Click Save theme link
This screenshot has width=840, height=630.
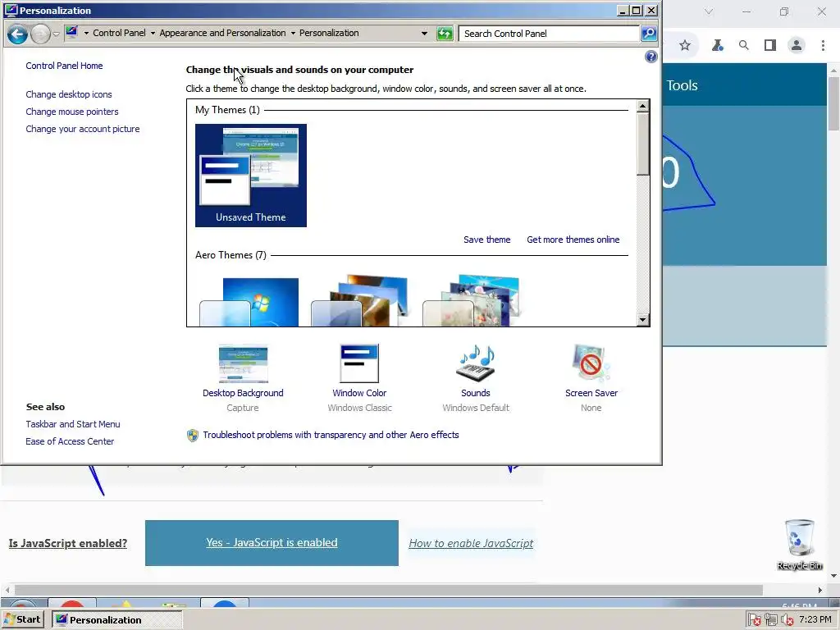tap(487, 240)
